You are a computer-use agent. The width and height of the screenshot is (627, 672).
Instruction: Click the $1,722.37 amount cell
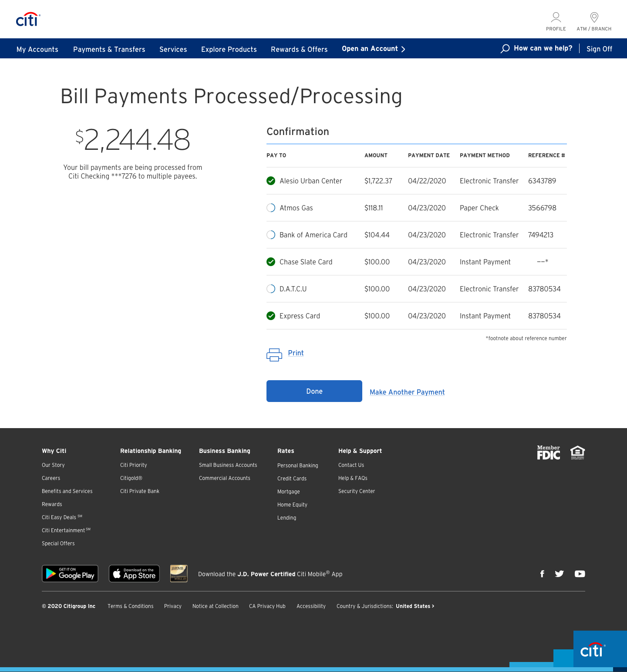click(378, 181)
